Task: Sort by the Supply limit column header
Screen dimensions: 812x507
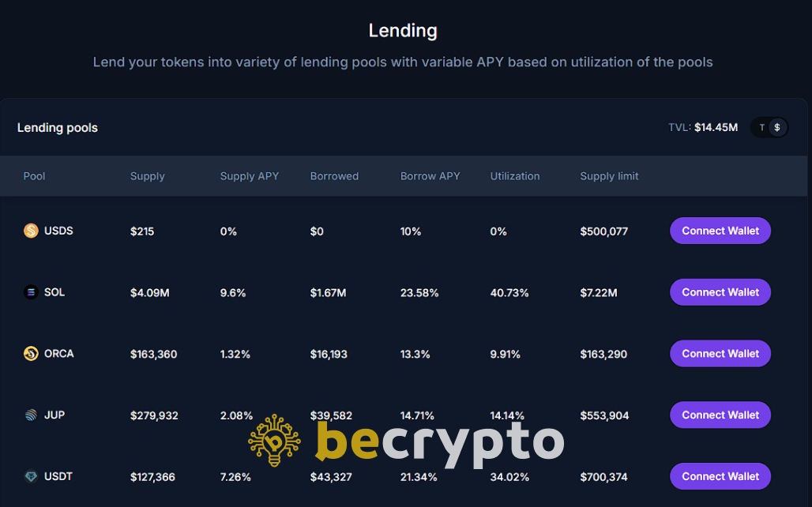Action: click(609, 176)
